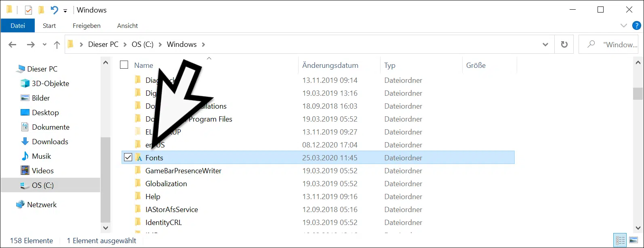Image resolution: width=644 pixels, height=248 pixels.
Task: Switch to large thumbnails view icon
Action: tap(633, 240)
